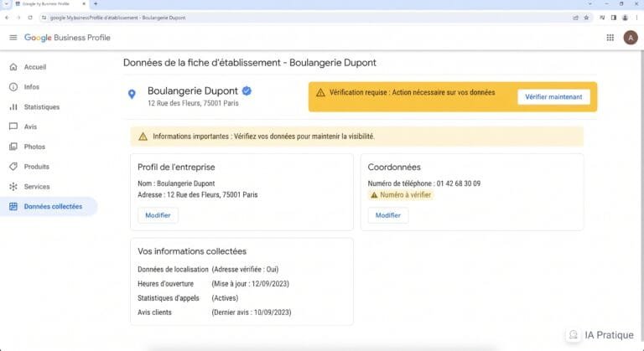
Task: Click Statistiques d'appels row
Action: pos(188,298)
